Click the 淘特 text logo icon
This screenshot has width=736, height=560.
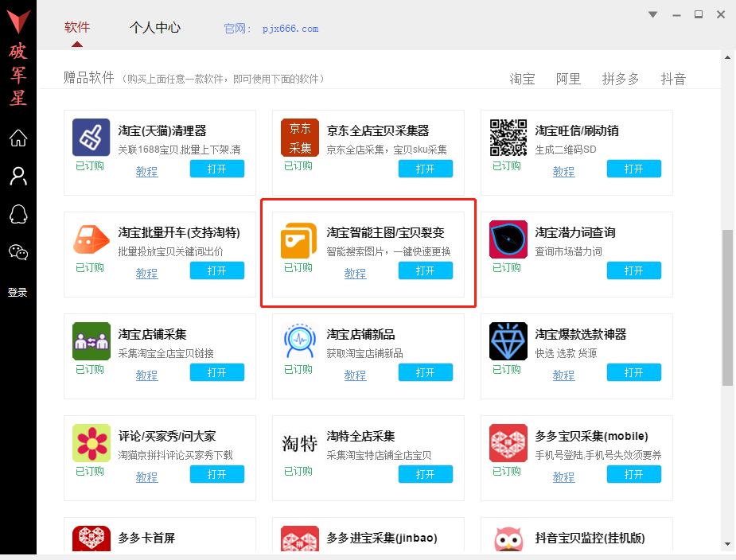pos(300,444)
